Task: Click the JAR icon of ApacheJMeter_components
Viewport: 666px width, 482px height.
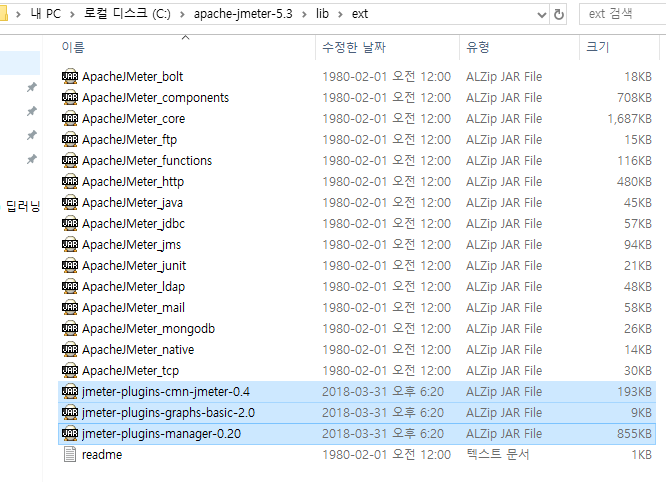Action: [x=70, y=97]
